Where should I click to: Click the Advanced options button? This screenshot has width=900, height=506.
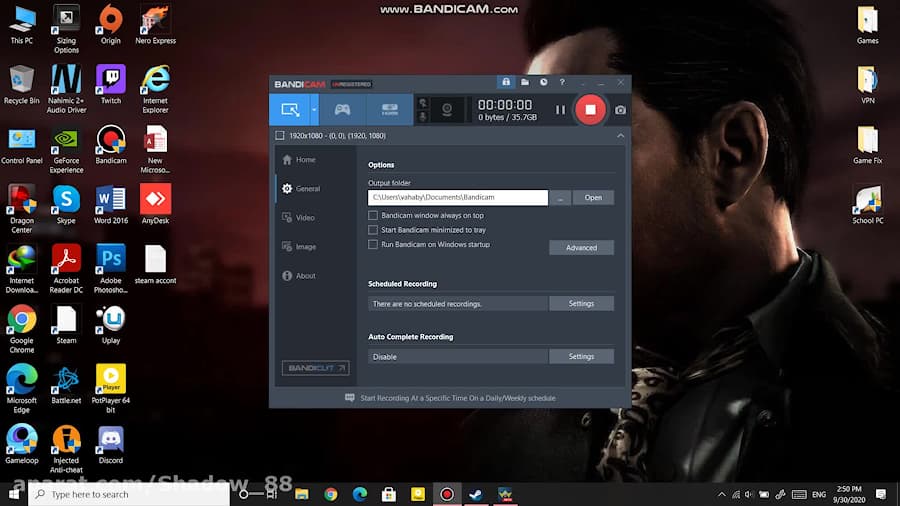point(581,247)
